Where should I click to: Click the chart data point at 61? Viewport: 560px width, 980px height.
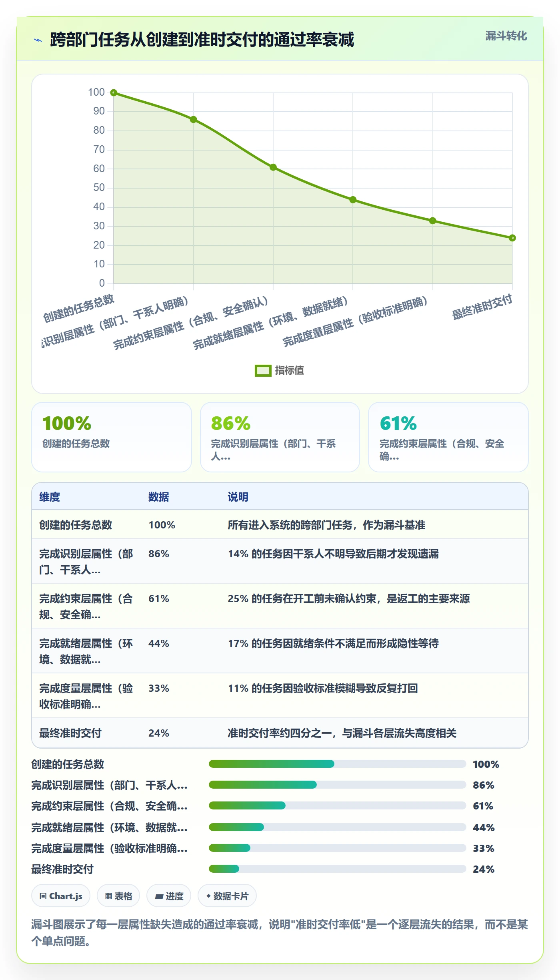click(273, 167)
